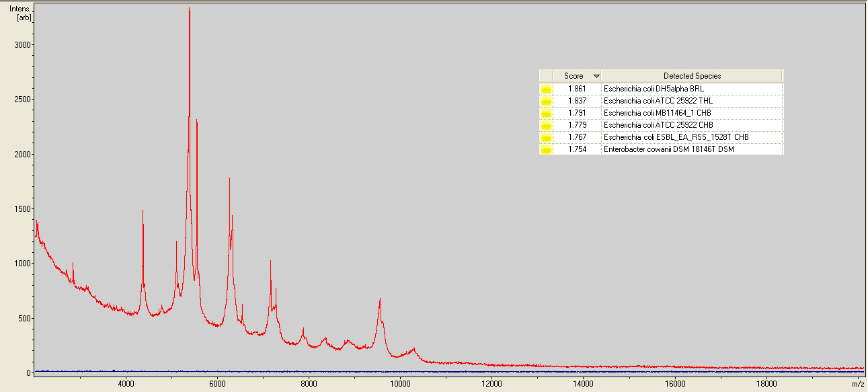Click the top score value 1.861
This screenshot has width=868, height=392.
tap(576, 89)
